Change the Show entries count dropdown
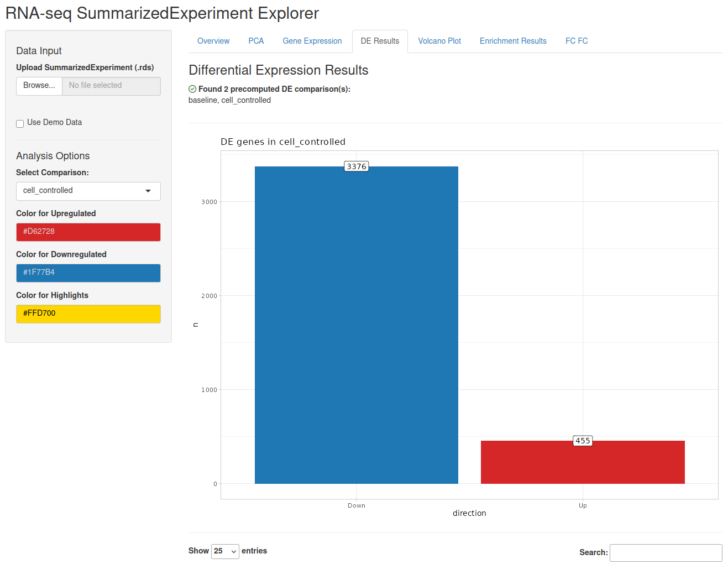The image size is (728, 564). 225,551
